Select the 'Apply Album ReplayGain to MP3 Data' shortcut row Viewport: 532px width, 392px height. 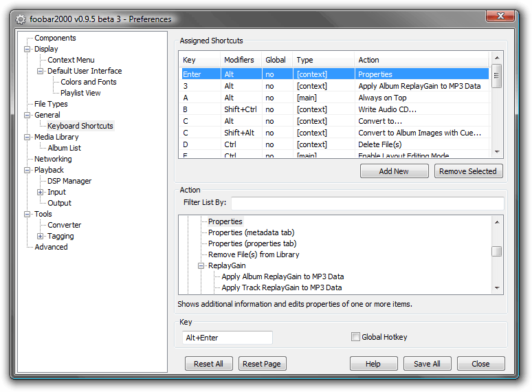point(335,86)
